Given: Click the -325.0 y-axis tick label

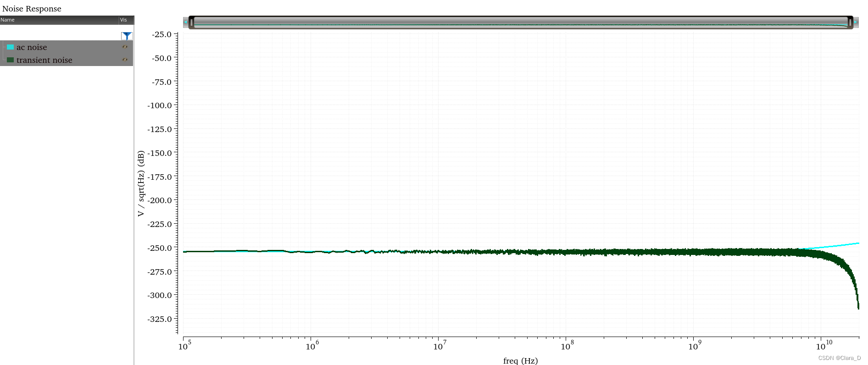Looking at the screenshot, I should (x=160, y=319).
